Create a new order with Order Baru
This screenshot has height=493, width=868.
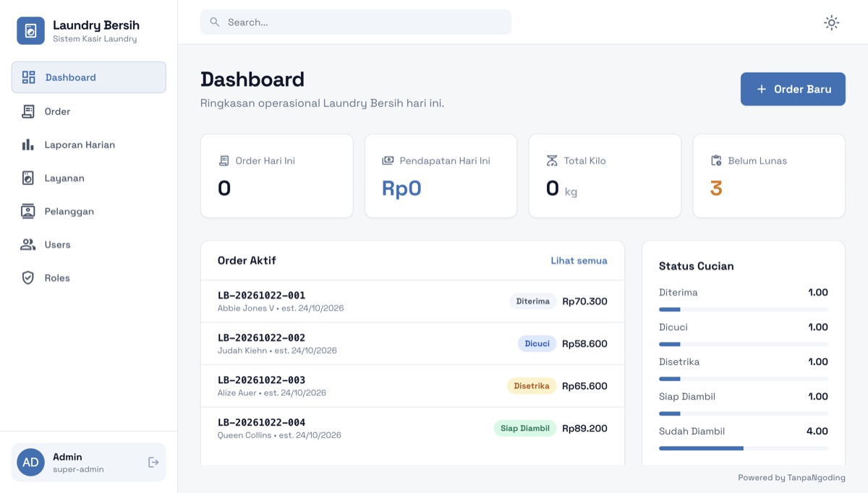click(x=793, y=89)
